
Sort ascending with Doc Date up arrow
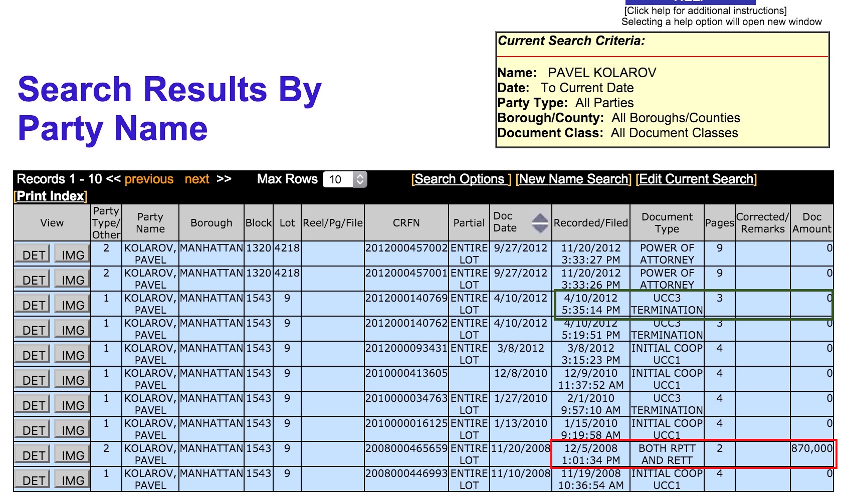click(x=540, y=218)
